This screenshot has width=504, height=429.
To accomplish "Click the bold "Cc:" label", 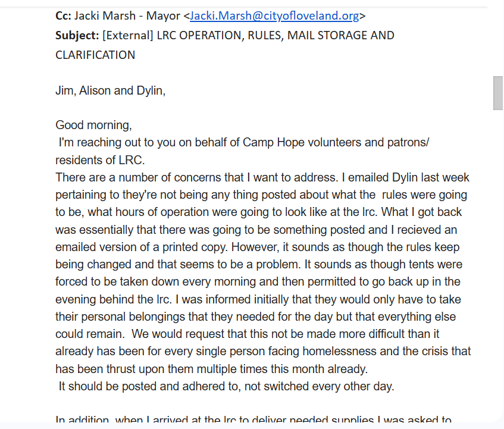I will coord(63,16).
